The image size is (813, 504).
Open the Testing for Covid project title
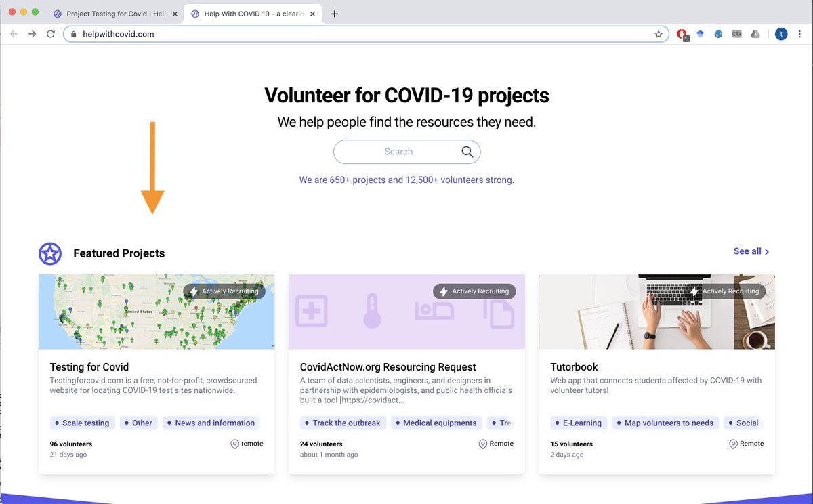click(89, 367)
